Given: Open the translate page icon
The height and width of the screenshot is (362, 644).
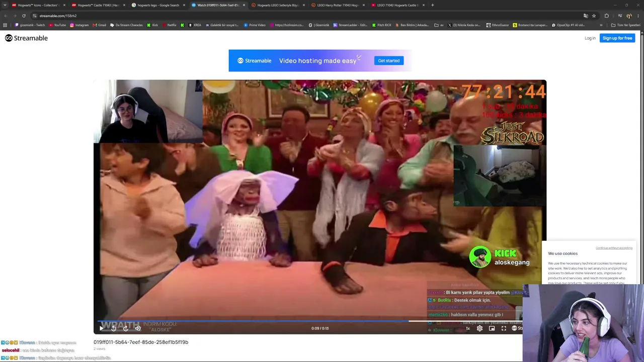Looking at the screenshot, I should pyautogui.click(x=586, y=16).
